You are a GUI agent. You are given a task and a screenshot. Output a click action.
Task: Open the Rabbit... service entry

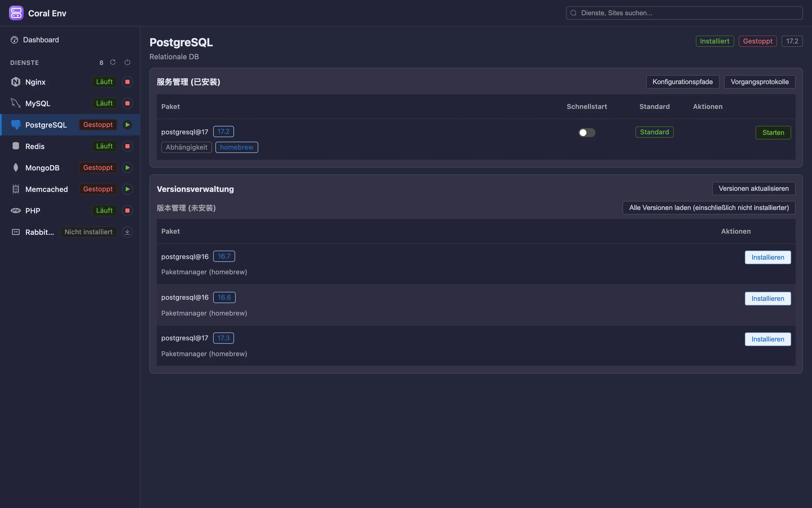(x=70, y=232)
